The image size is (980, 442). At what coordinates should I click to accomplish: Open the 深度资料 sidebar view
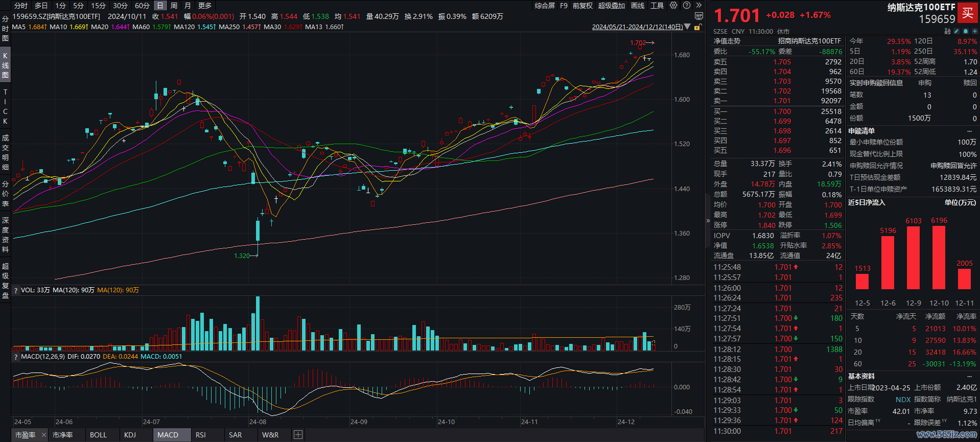pos(5,235)
